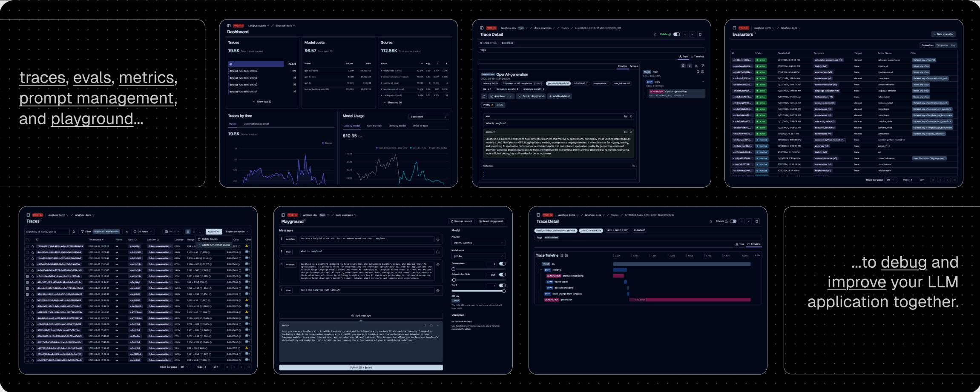
Task: Click the expand-all icon beside Trace Timeline
Action: 562,255
